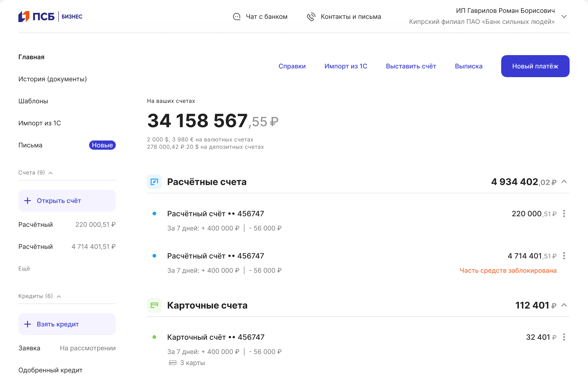Go to История (документы) in sidebar
Viewport: 588px width, 382px height.
[x=52, y=79]
